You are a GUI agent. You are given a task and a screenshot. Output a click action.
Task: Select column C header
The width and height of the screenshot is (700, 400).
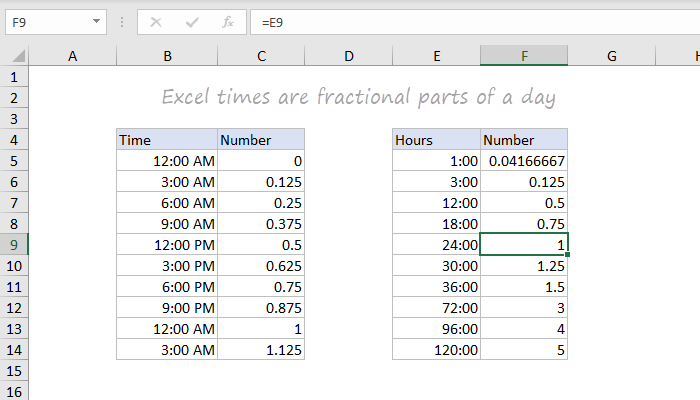coord(261,56)
